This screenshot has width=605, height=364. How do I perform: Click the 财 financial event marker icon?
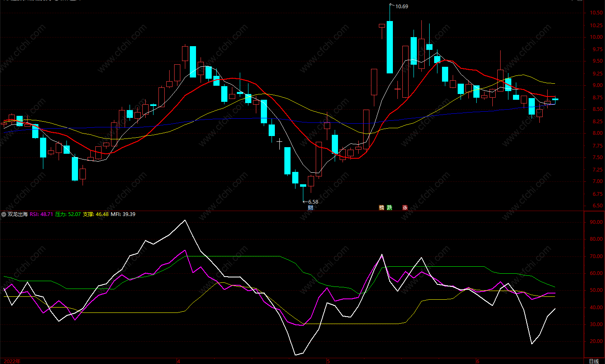[310, 208]
